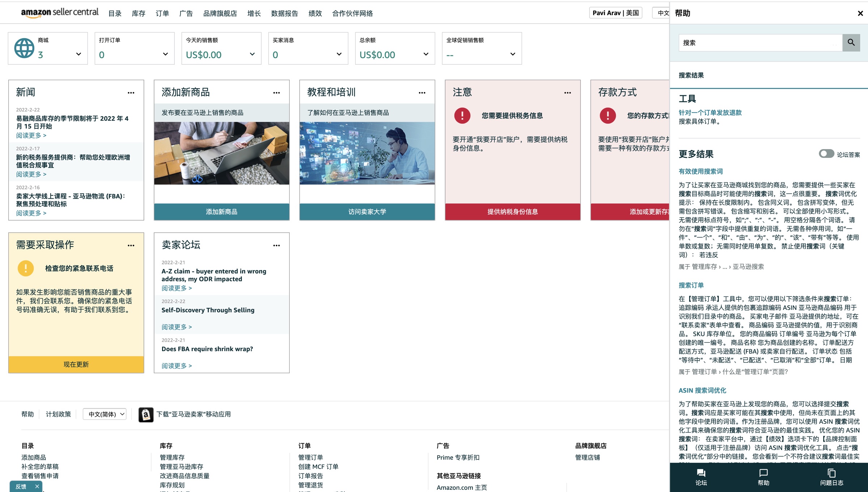Toggle the 论坛答案 switch
Viewport: 868px width, 492px height.
(x=826, y=154)
